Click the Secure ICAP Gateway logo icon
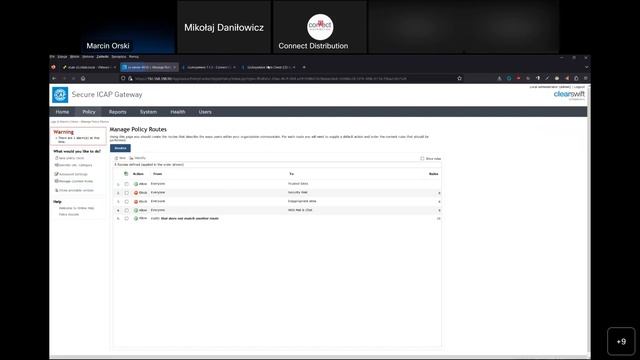This screenshot has height=360, width=640. [x=60, y=95]
